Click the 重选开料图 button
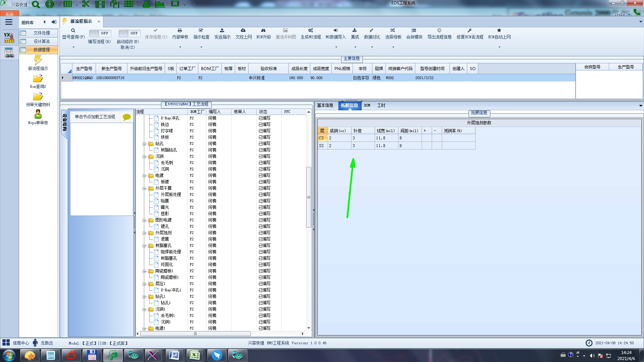 point(286,34)
